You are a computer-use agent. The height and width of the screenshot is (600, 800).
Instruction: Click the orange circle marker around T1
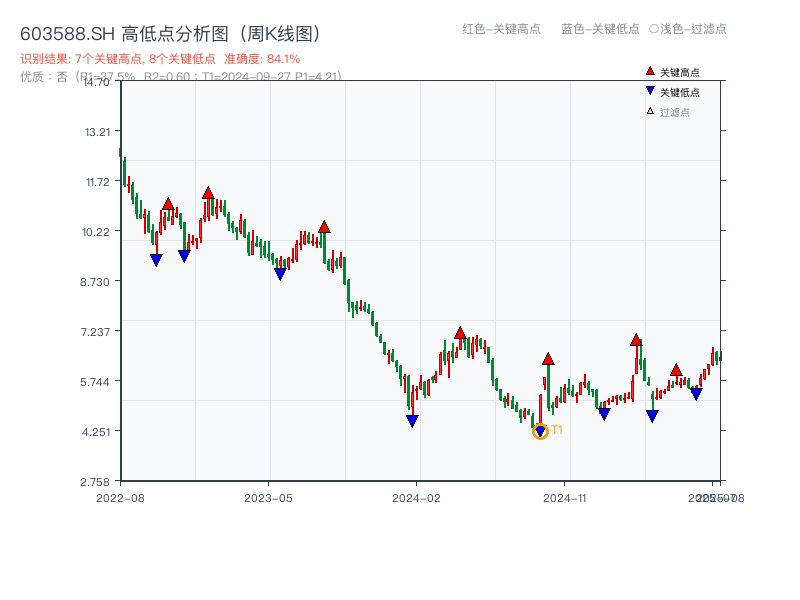tap(539, 432)
